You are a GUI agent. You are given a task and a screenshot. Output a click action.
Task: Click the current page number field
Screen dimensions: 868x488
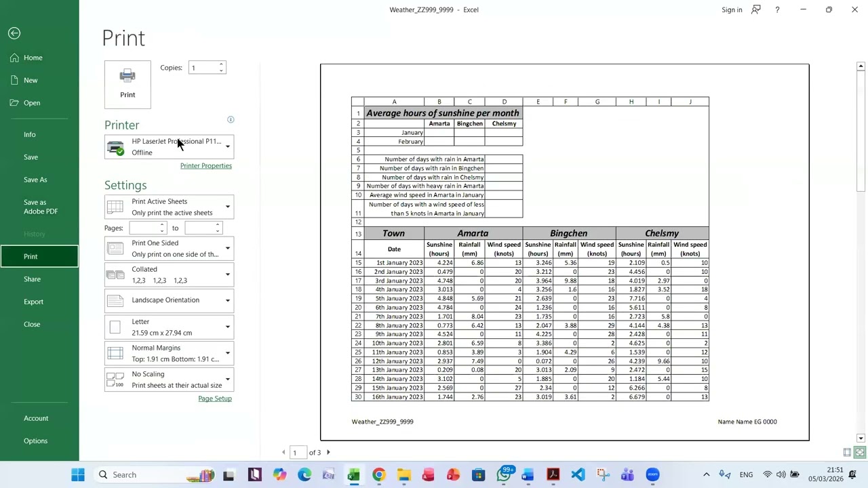tap(298, 452)
